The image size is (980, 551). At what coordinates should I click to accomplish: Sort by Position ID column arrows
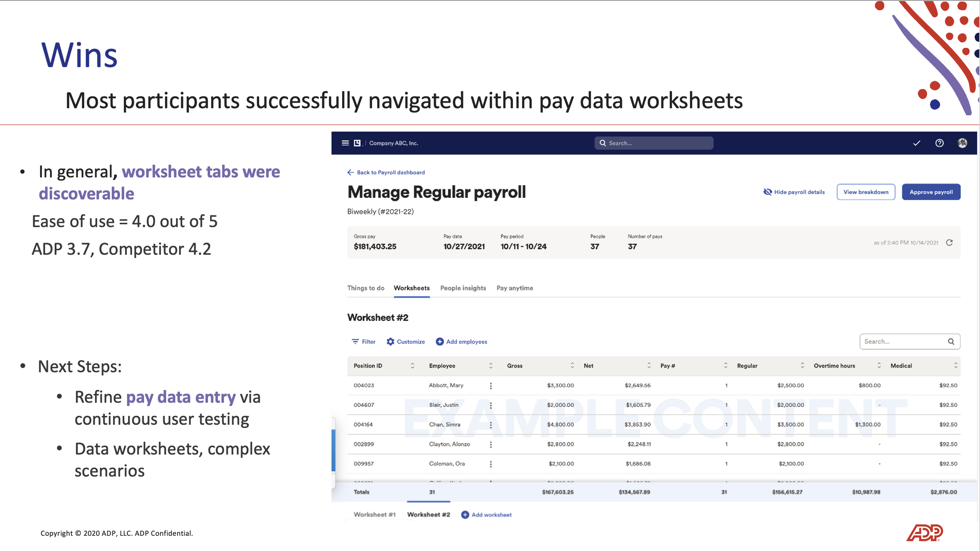click(x=412, y=366)
